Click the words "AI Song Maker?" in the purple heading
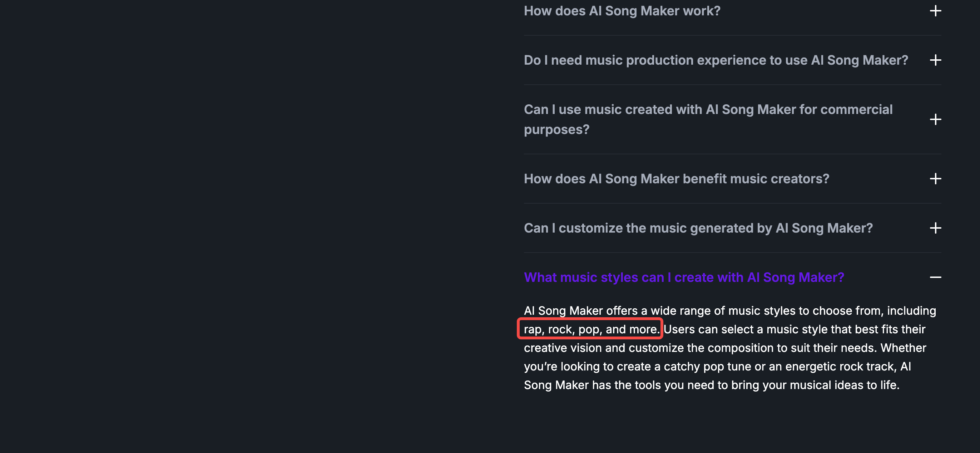 [x=795, y=278]
